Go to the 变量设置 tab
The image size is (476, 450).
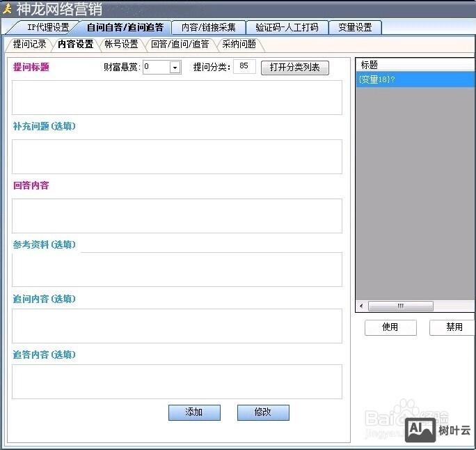click(x=355, y=27)
